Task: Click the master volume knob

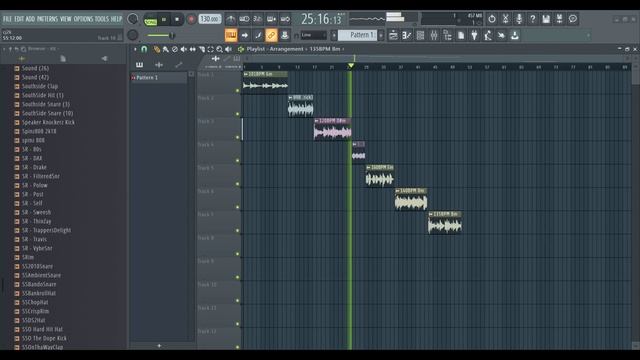Action: (133, 19)
